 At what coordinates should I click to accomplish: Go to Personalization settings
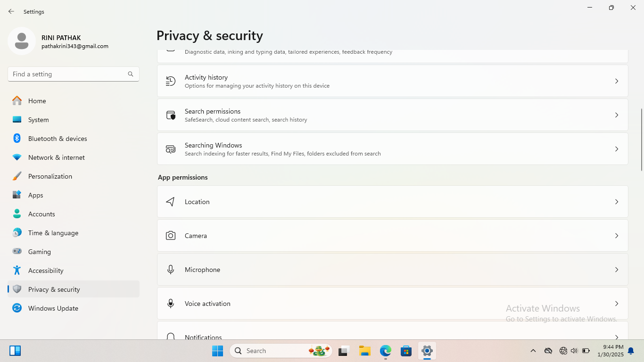(50, 176)
